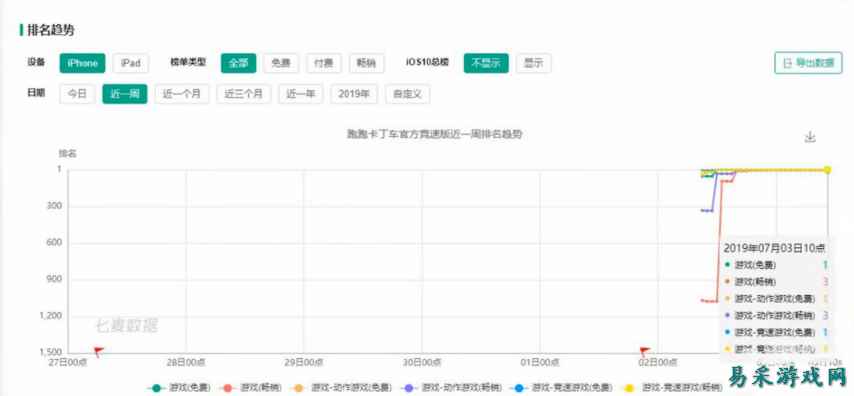This screenshot has height=396, width=854.
Task: Click tooltip row 游戏-竞速游戏(免费)
Action: (776, 332)
